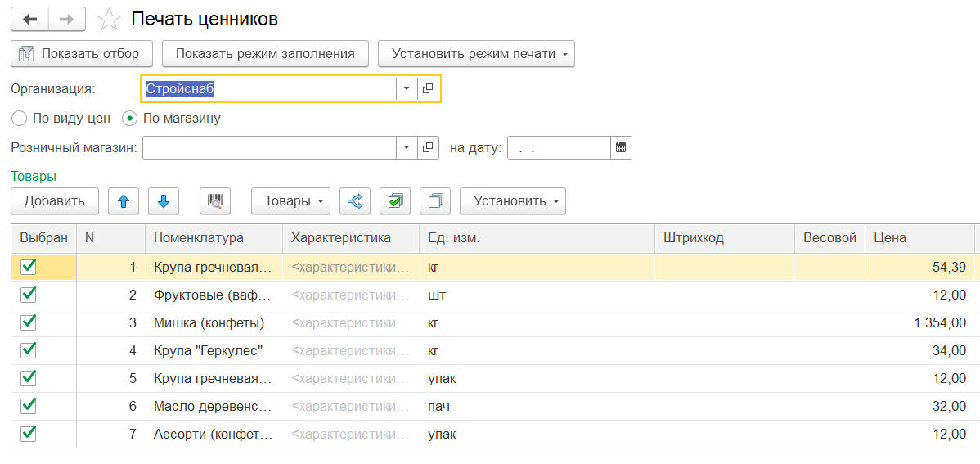Screen dimensions: 980x464
Task: Click the шт unit cell
Action: (537, 295)
